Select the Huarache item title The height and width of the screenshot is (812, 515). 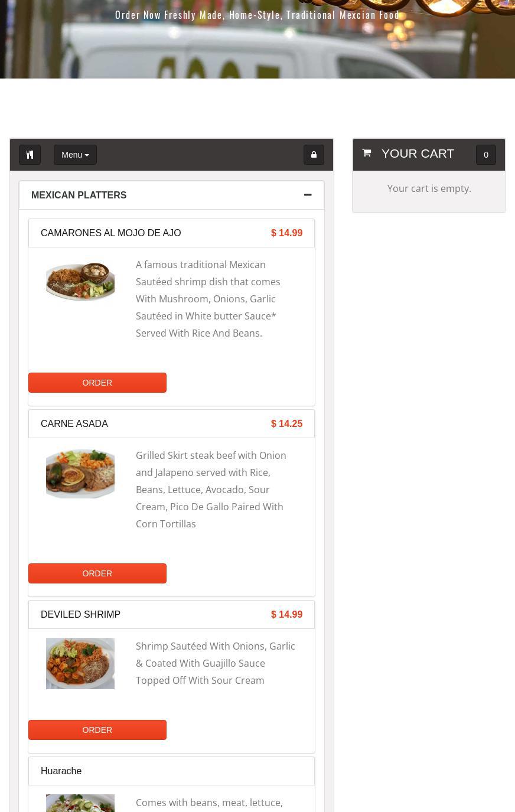tap(61, 771)
